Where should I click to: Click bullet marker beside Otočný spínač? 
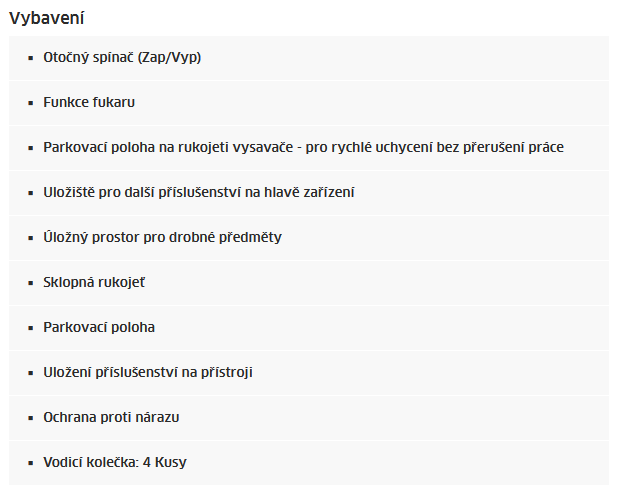[31, 58]
